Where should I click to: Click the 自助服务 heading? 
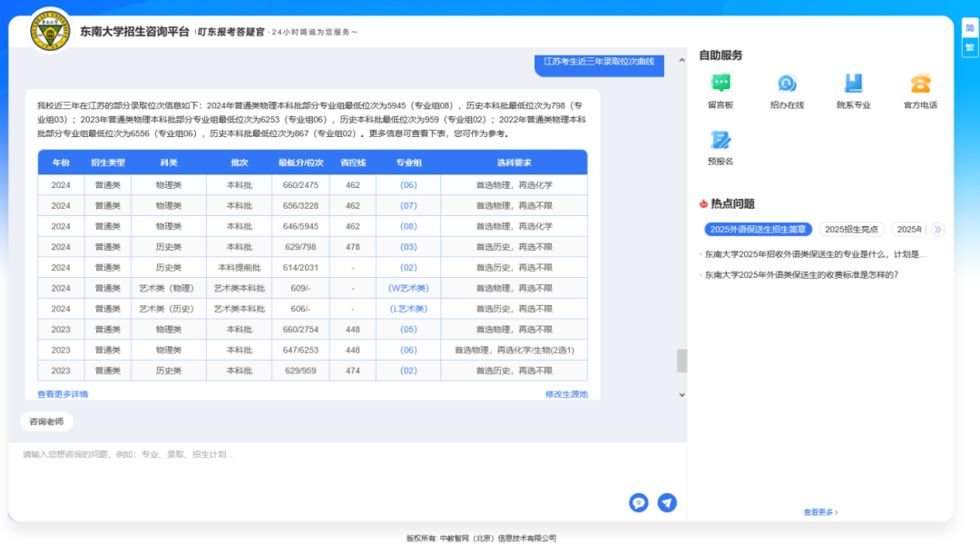(x=720, y=55)
